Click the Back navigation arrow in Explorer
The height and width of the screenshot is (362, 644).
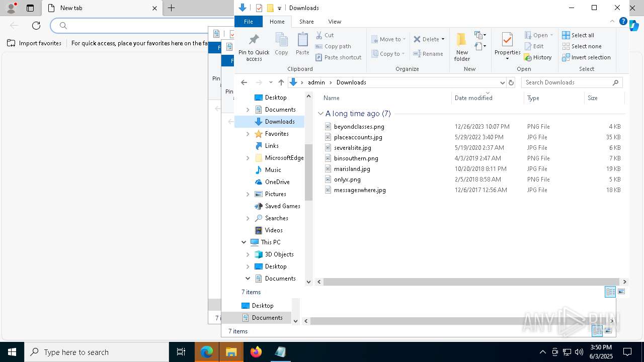244,82
